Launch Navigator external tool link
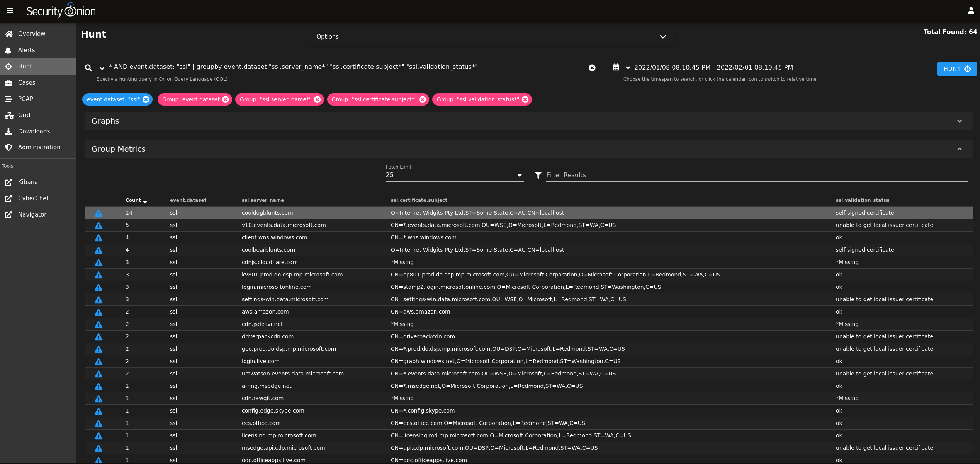The width and height of the screenshot is (980, 464). [x=38, y=215]
